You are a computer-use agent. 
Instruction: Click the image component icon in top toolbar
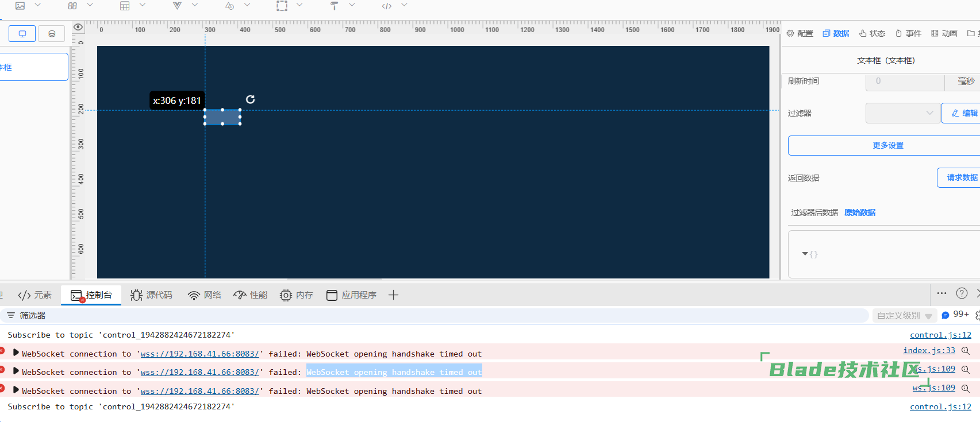tap(20, 6)
